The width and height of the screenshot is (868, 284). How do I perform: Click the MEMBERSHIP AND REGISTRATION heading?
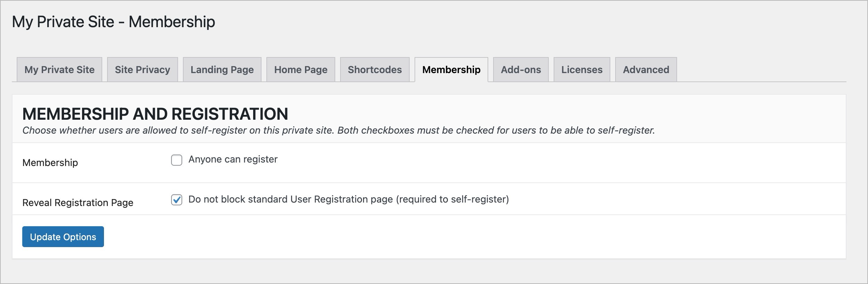click(155, 114)
